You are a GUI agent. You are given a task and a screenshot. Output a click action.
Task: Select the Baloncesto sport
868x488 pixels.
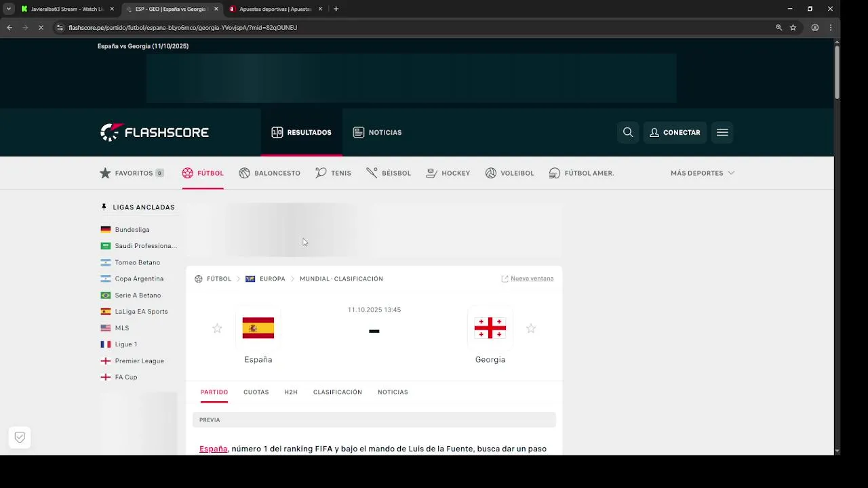pos(269,173)
